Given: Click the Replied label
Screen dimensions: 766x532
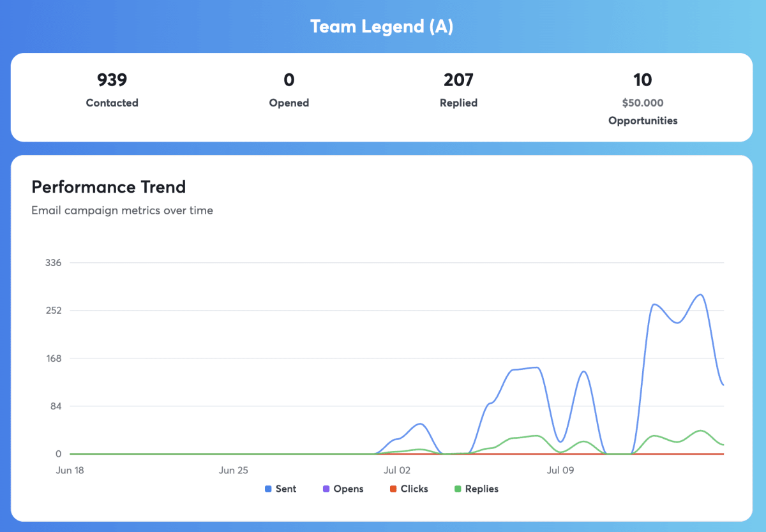Looking at the screenshot, I should click(x=458, y=103).
